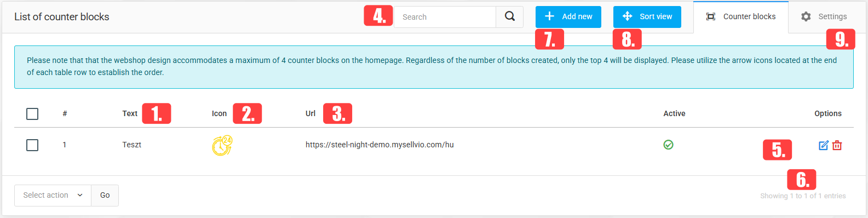Sort by the Url column header
The width and height of the screenshot is (868, 218).
click(x=311, y=113)
